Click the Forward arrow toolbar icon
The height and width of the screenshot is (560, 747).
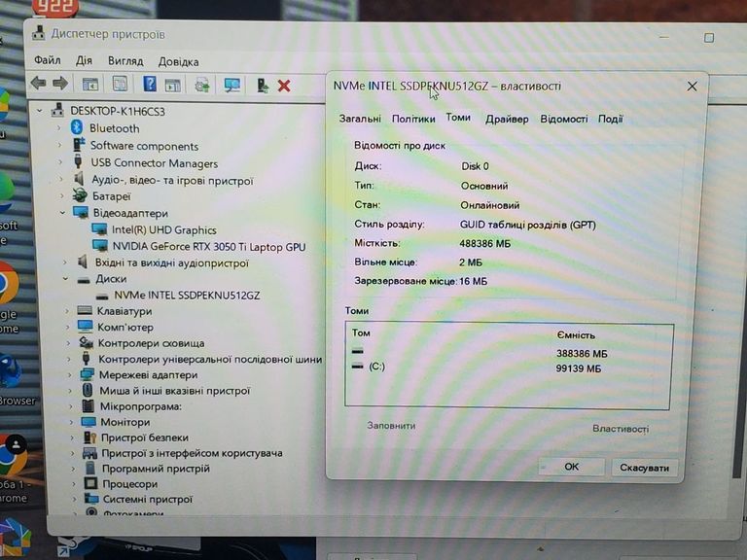60,84
